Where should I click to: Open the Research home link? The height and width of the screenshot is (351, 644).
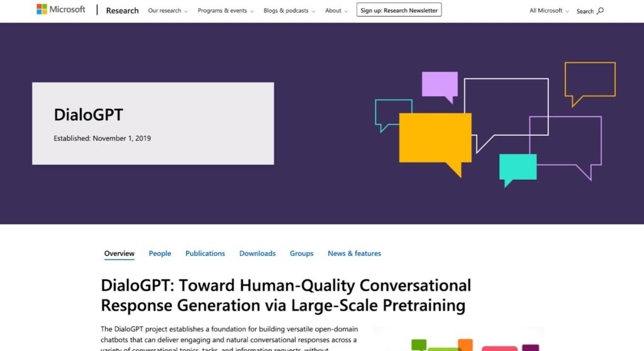pyautogui.click(x=122, y=11)
